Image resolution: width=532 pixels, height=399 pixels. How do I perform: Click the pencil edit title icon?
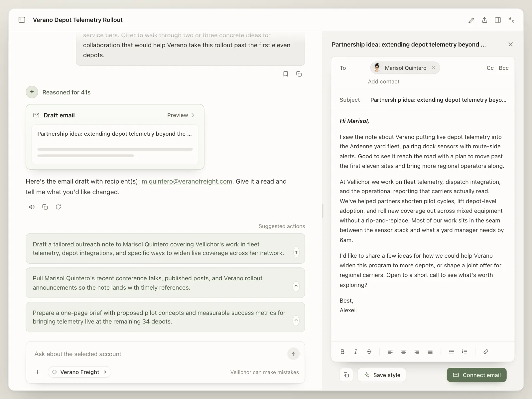click(x=471, y=20)
